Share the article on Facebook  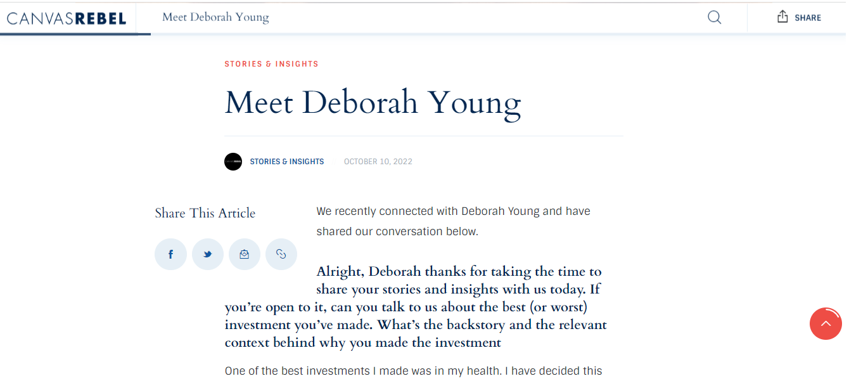[170, 255]
